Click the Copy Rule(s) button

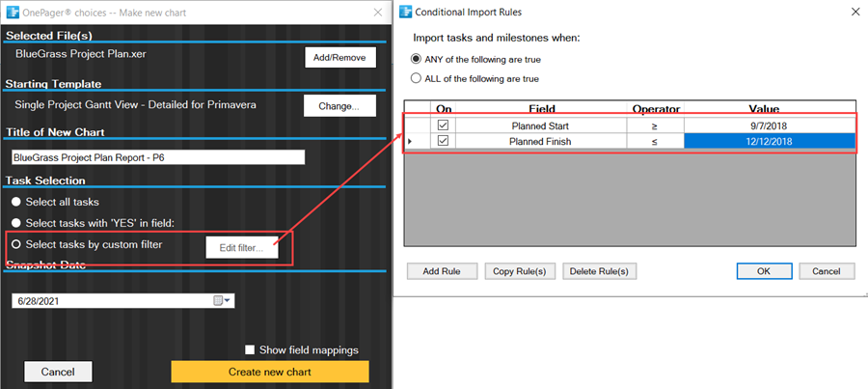[519, 271]
